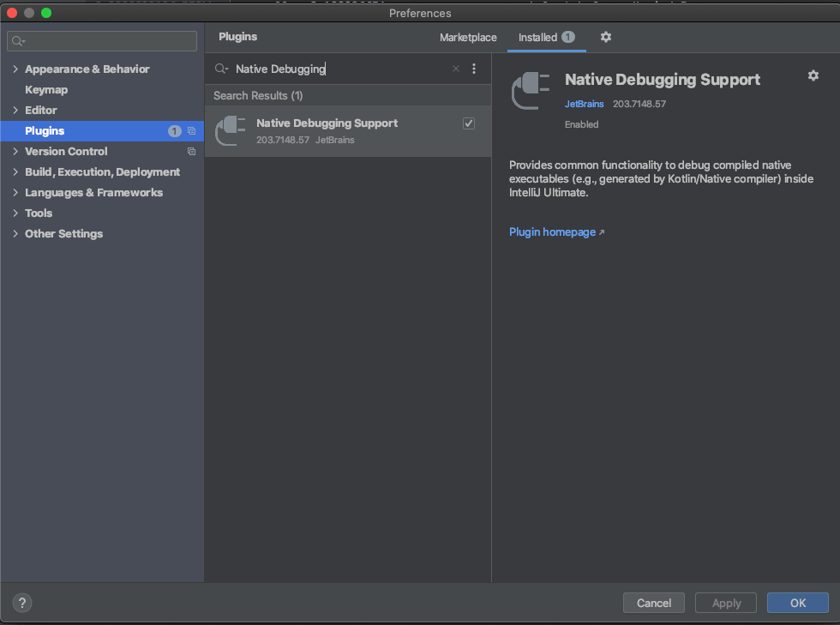The image size is (840, 625).
Task: Click the Search Results (1) header
Action: coord(258,95)
